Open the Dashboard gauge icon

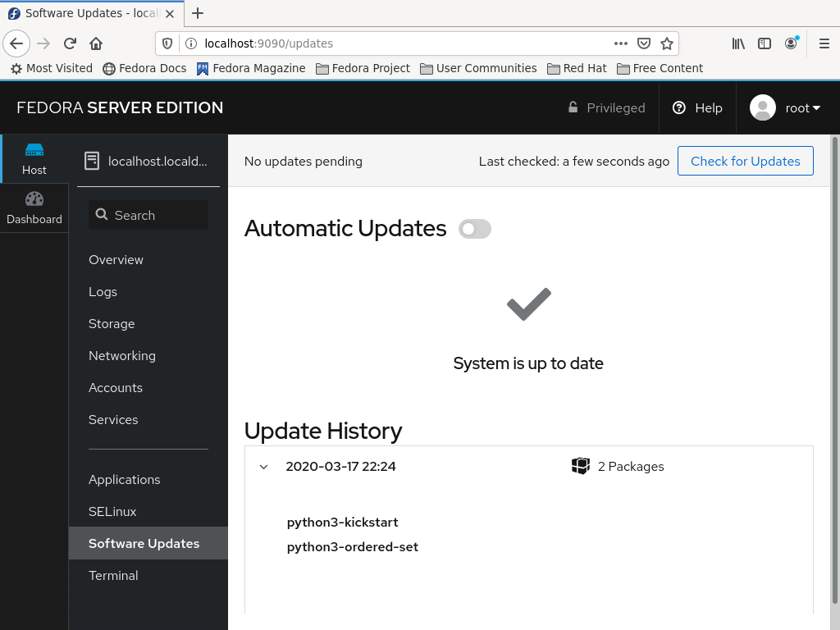(x=34, y=199)
